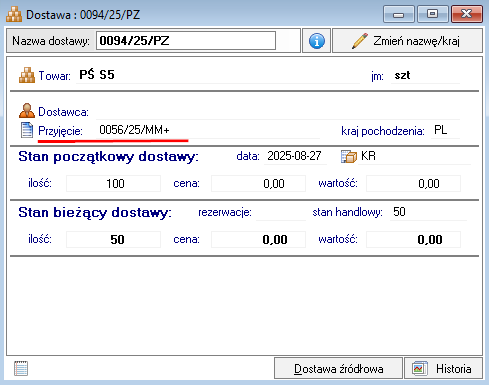The width and height of the screenshot is (489, 385).
Task: Click the warehouse name KR
Action: (x=368, y=156)
